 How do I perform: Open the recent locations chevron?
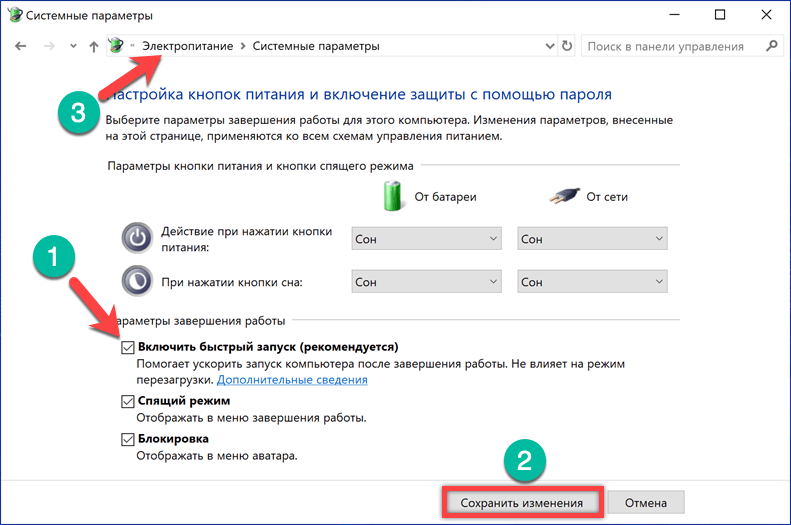coord(73,46)
